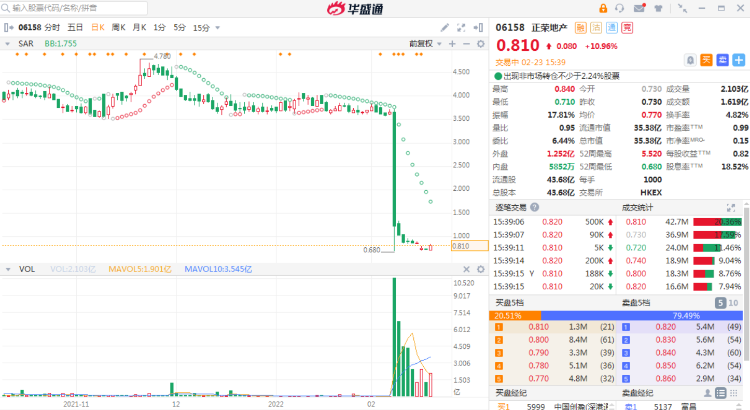750x410 pixels.
Task: Click the 沽 short-sell tag icon
Action: (596, 28)
